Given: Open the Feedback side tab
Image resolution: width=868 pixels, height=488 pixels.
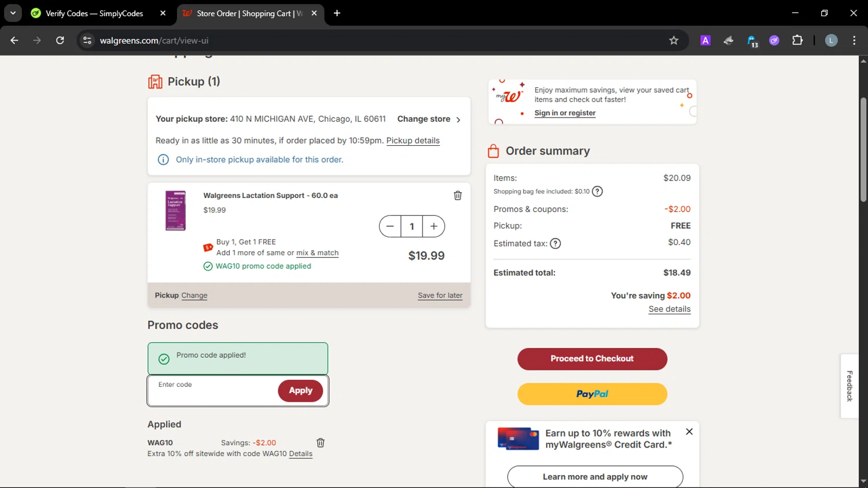Looking at the screenshot, I should click(849, 386).
